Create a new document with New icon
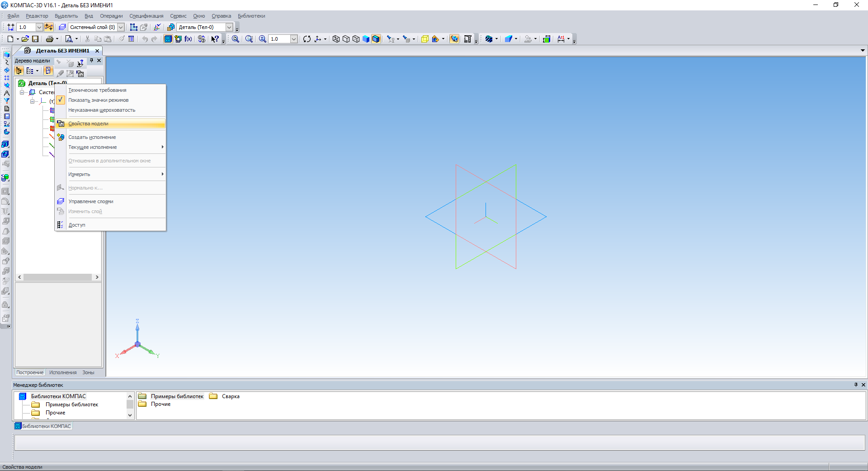Screen dimensions: 868x471 [10, 39]
